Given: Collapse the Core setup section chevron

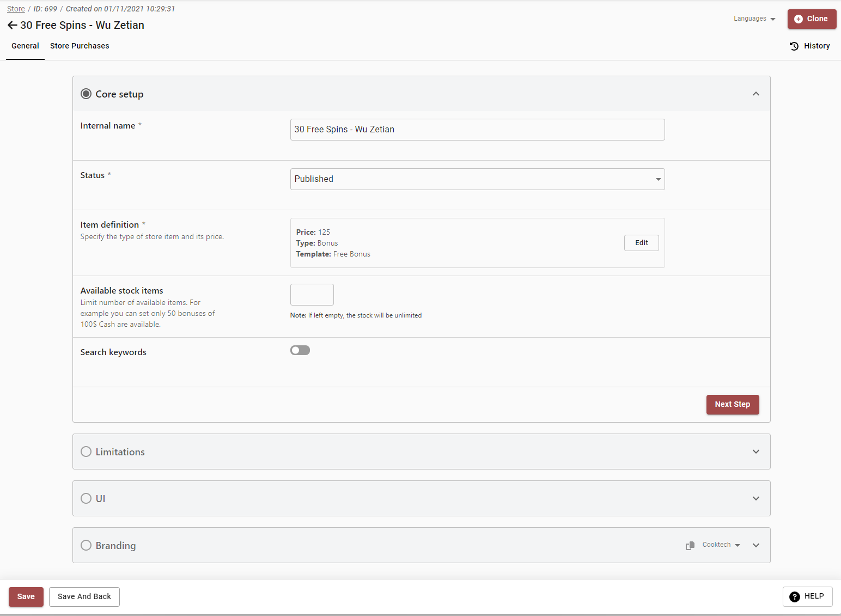Looking at the screenshot, I should point(756,94).
